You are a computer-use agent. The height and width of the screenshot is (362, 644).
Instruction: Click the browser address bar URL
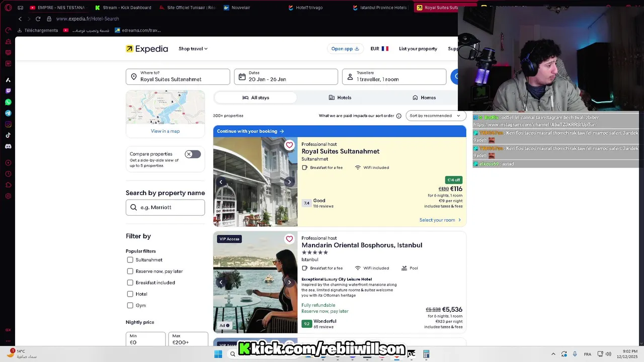(x=88, y=19)
